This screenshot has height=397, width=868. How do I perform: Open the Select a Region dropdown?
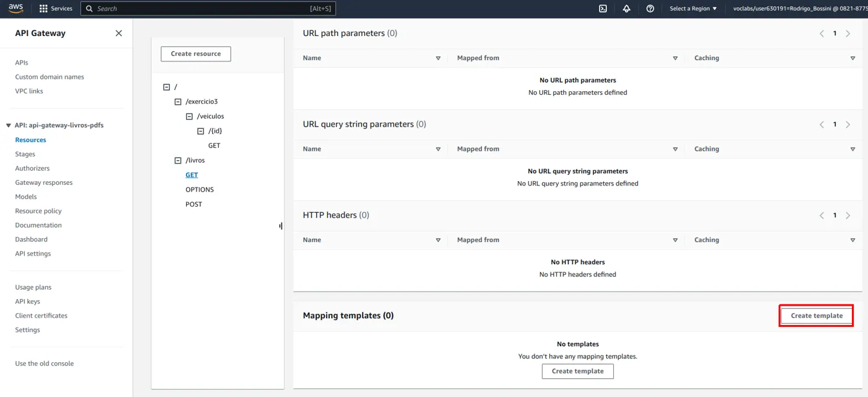tap(693, 9)
